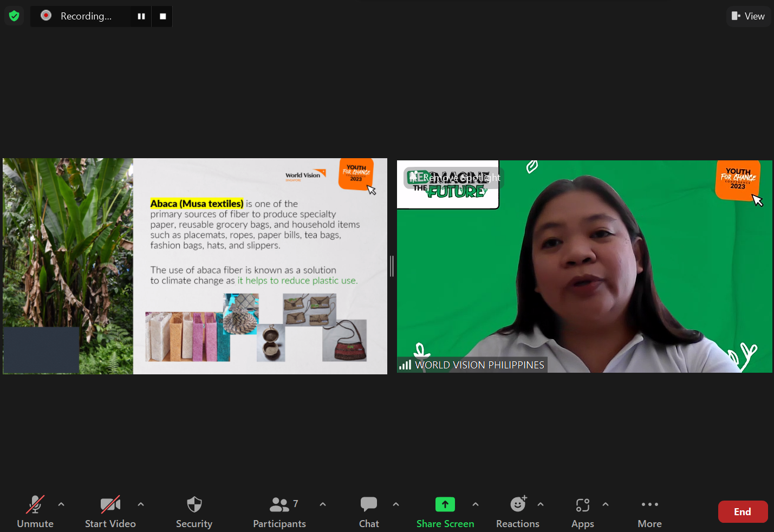The height and width of the screenshot is (532, 774).
Task: Click the World Vision logo on slide
Action: pyautogui.click(x=305, y=176)
